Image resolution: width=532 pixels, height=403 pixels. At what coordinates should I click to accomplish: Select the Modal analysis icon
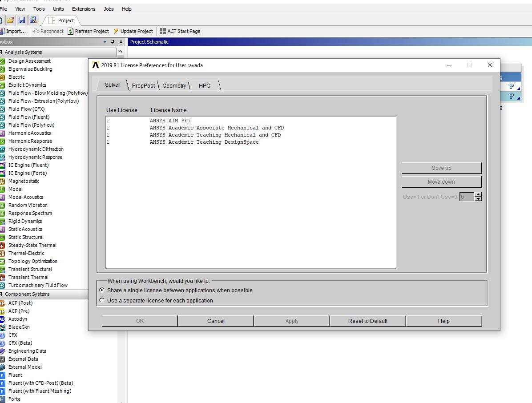click(2, 189)
